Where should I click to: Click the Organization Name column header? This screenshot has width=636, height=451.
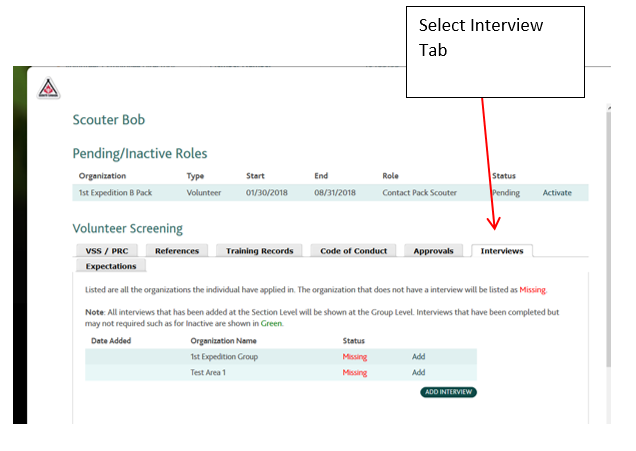[223, 341]
